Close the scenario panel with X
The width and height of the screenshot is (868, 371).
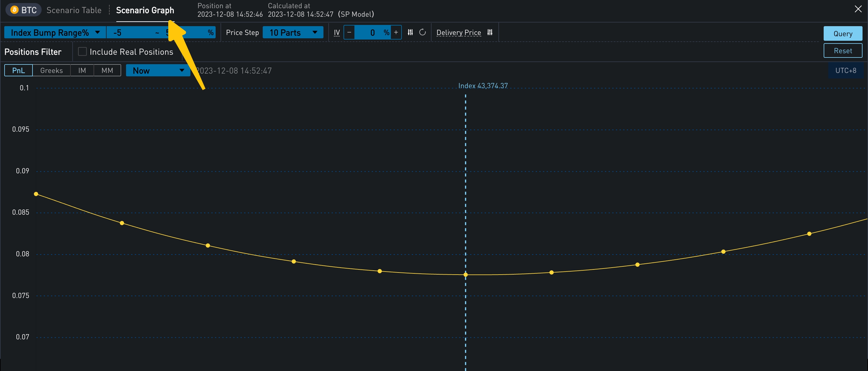pos(858,9)
